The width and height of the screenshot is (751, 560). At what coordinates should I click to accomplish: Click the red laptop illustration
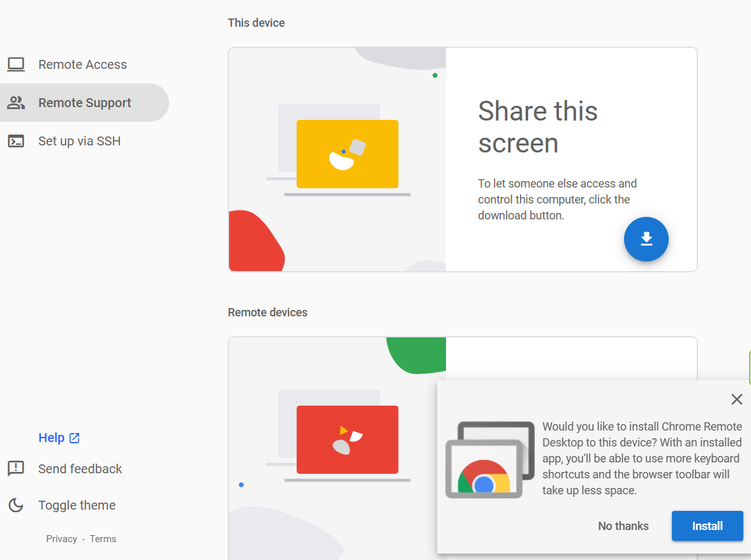(347, 440)
